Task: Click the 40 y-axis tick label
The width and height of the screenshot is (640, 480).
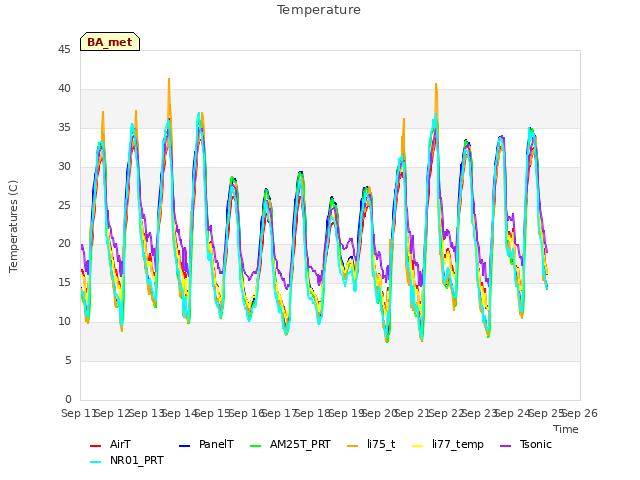Action: pos(64,89)
